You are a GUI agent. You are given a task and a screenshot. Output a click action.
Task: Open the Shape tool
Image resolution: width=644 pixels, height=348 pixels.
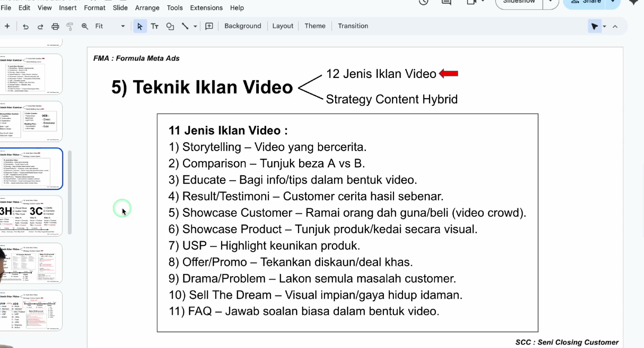[x=170, y=26]
